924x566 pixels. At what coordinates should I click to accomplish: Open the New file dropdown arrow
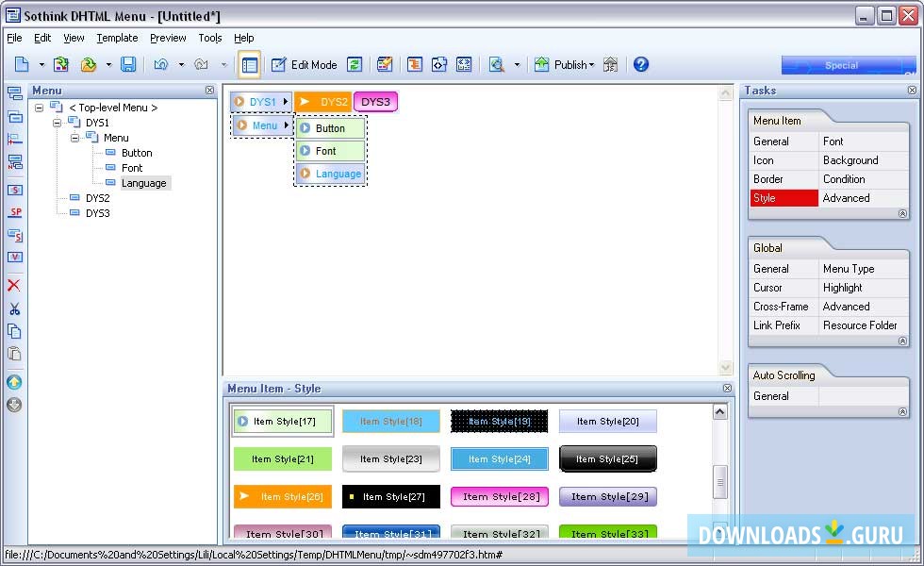pyautogui.click(x=41, y=65)
